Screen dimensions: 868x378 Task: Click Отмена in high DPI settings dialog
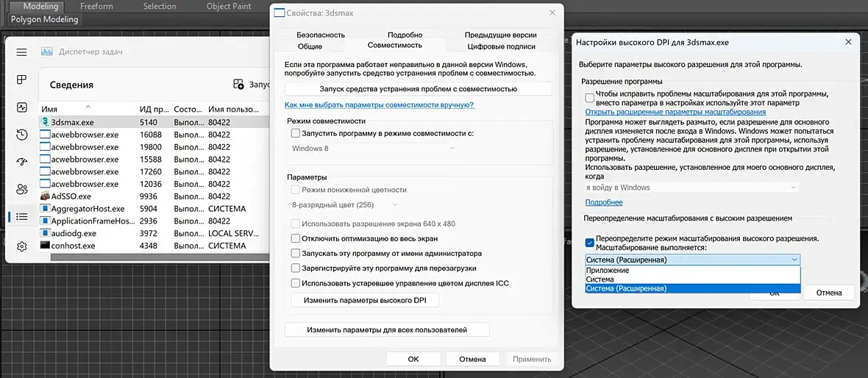pos(829,293)
